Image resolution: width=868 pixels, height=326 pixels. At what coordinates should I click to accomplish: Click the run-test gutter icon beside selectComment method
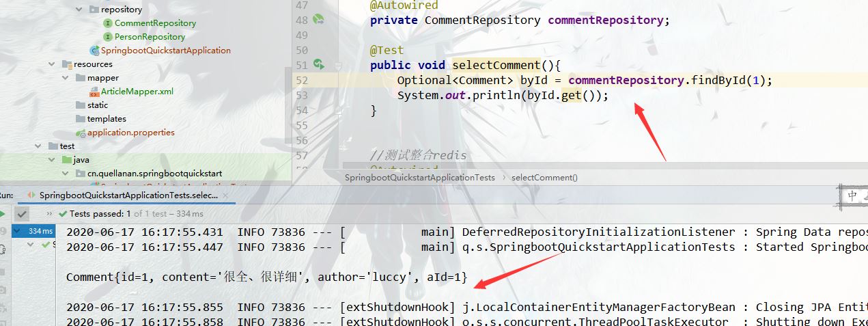pyautogui.click(x=318, y=64)
